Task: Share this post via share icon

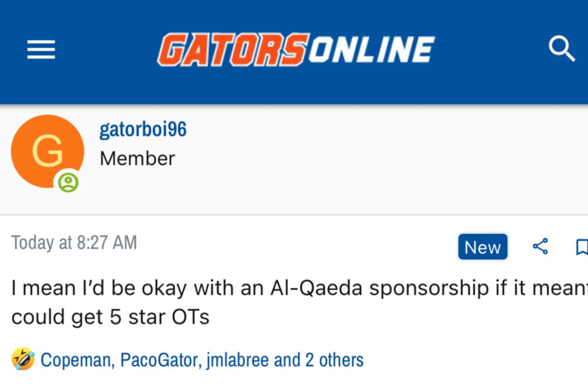Action: click(540, 247)
